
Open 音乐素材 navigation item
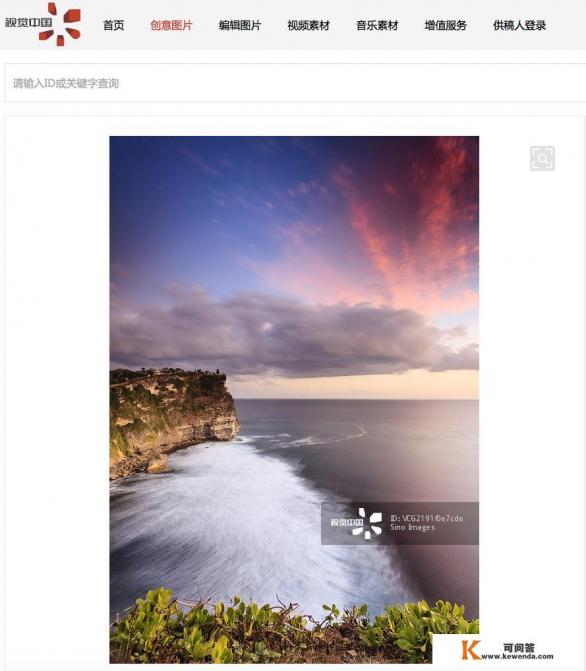377,25
